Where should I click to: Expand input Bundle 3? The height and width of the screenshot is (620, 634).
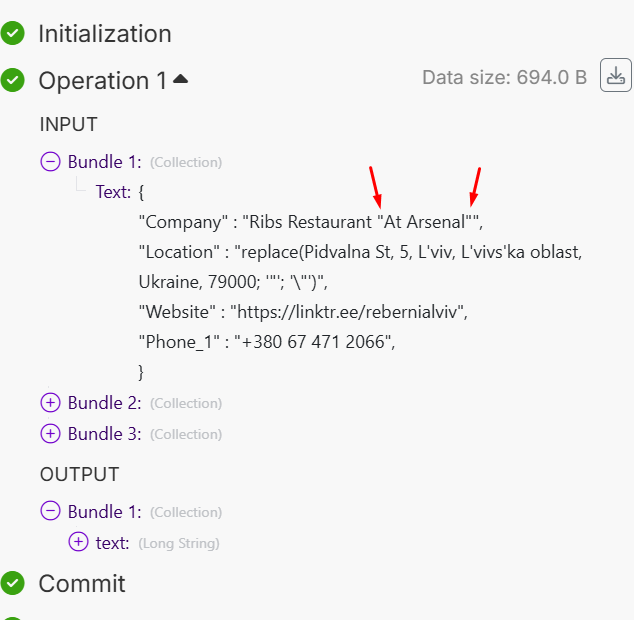pyautogui.click(x=50, y=434)
